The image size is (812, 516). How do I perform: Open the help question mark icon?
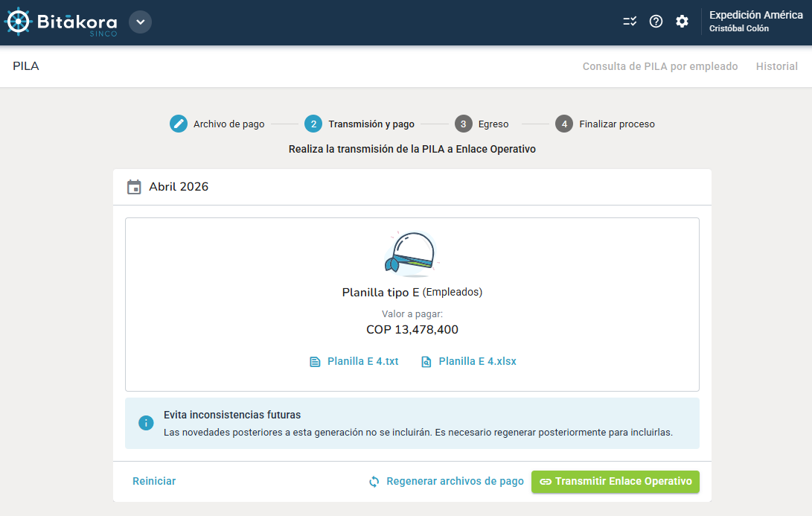pyautogui.click(x=656, y=22)
